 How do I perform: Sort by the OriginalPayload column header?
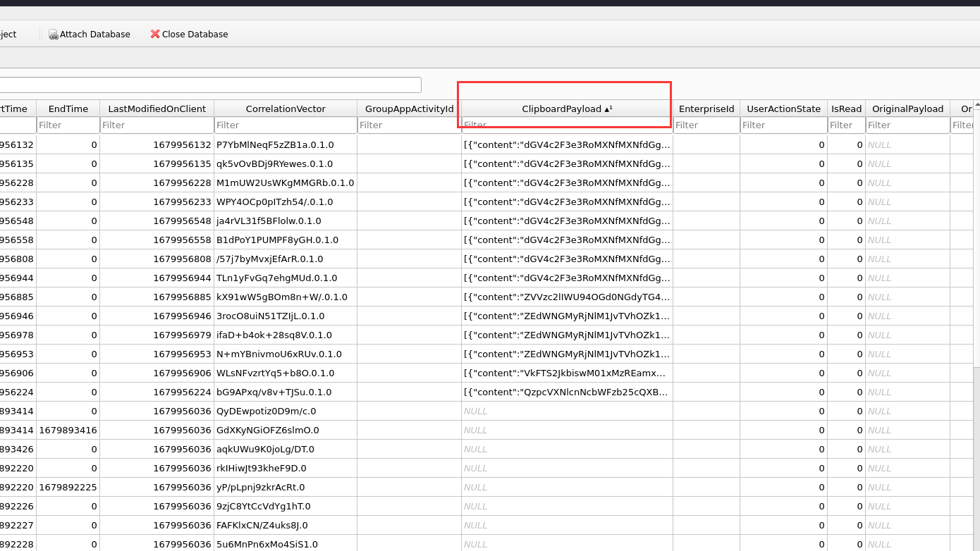(908, 109)
